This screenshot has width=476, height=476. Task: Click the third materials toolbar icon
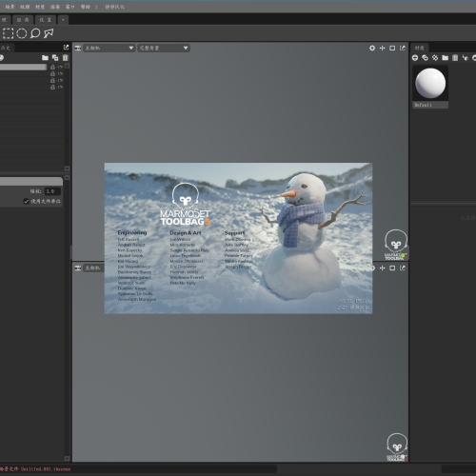[435, 58]
